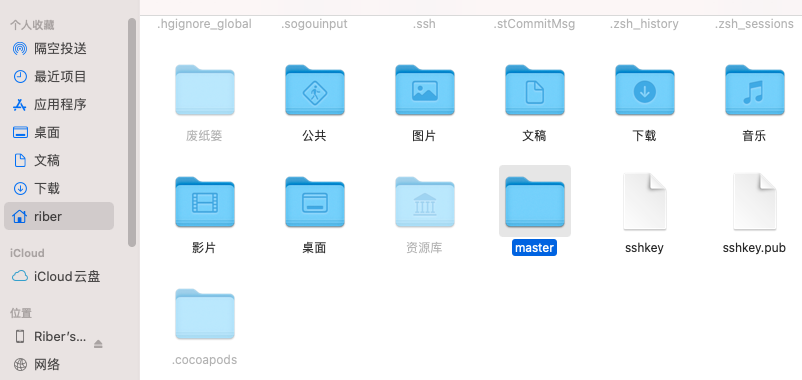
Task: Select 最近项目 recents in sidebar
Action: click(x=59, y=77)
